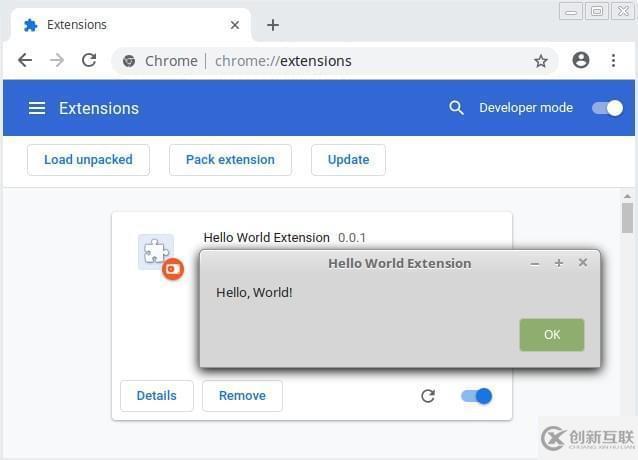This screenshot has height=460, width=638.
Task: Click the Chrome site info icon
Action: click(x=129, y=61)
